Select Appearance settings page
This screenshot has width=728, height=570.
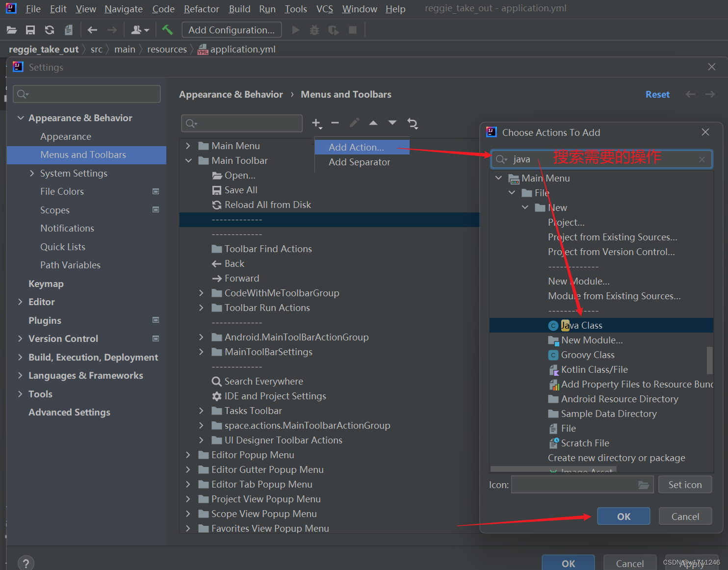(x=66, y=136)
